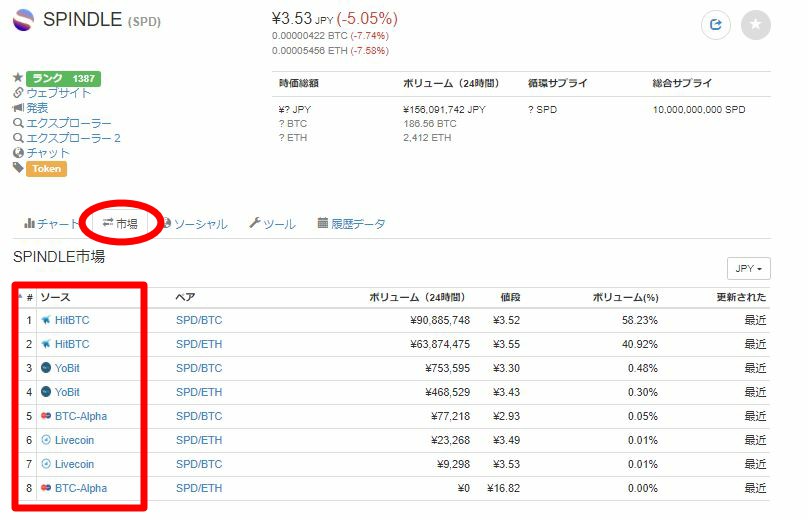Open SPD/ETH pair in row 2
This screenshot has height=520, width=808.
click(x=199, y=344)
